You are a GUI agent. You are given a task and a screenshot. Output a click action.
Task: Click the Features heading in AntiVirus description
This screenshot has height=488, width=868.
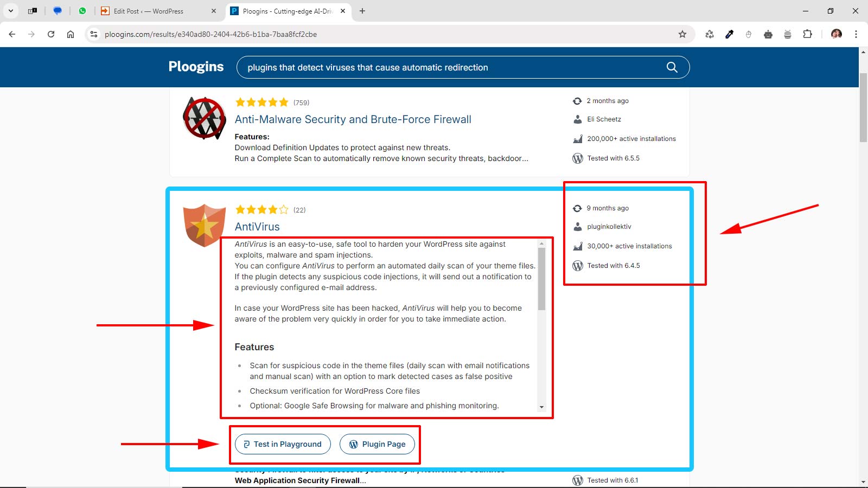(x=254, y=347)
